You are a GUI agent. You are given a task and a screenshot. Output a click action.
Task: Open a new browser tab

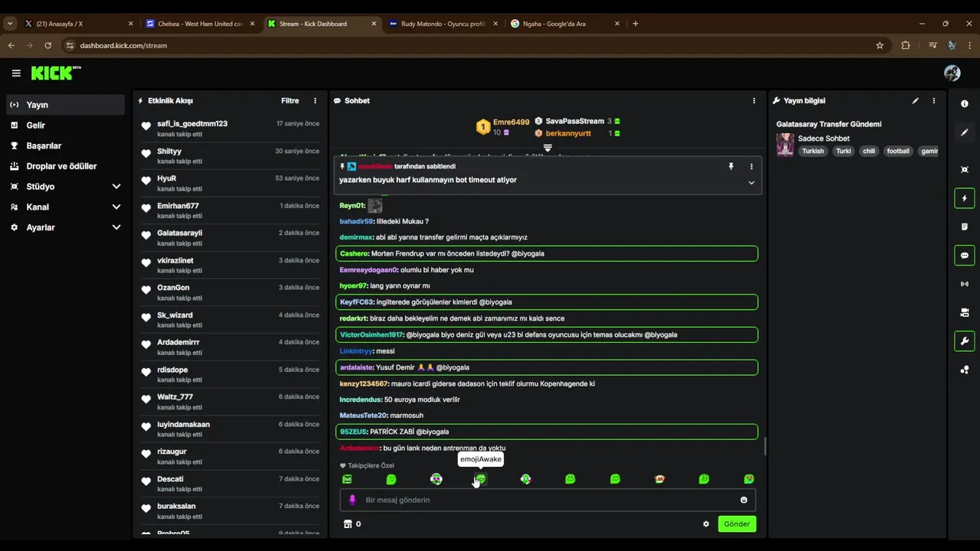[635, 24]
